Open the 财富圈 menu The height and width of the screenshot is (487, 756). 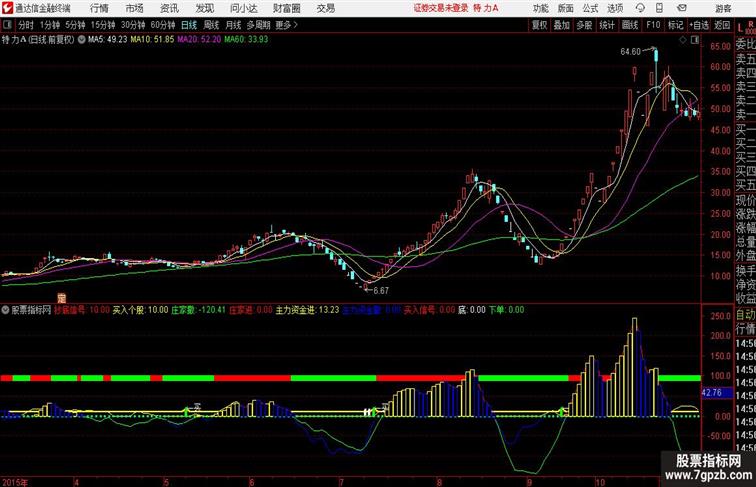coord(286,8)
